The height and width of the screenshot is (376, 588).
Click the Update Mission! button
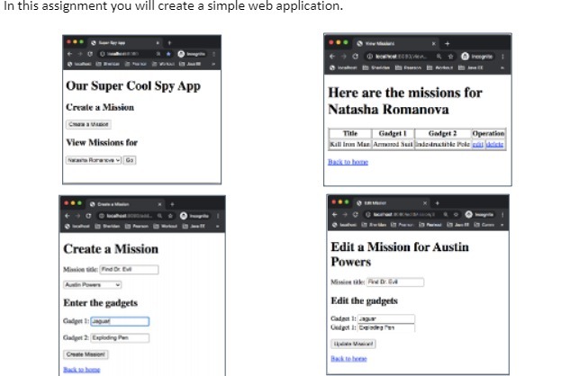click(x=353, y=344)
